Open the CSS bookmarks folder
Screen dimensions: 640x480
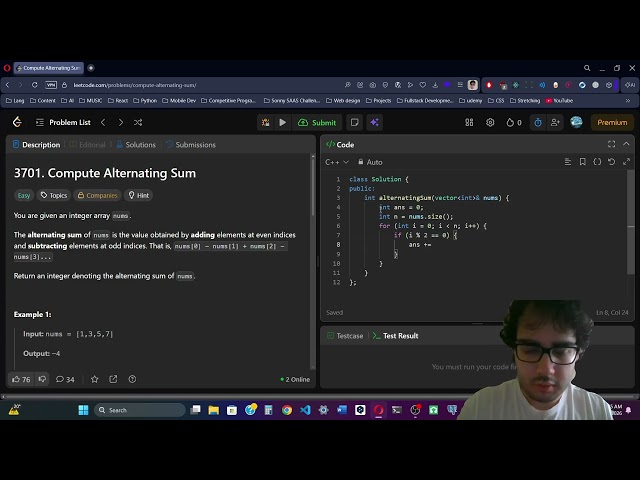click(496, 100)
